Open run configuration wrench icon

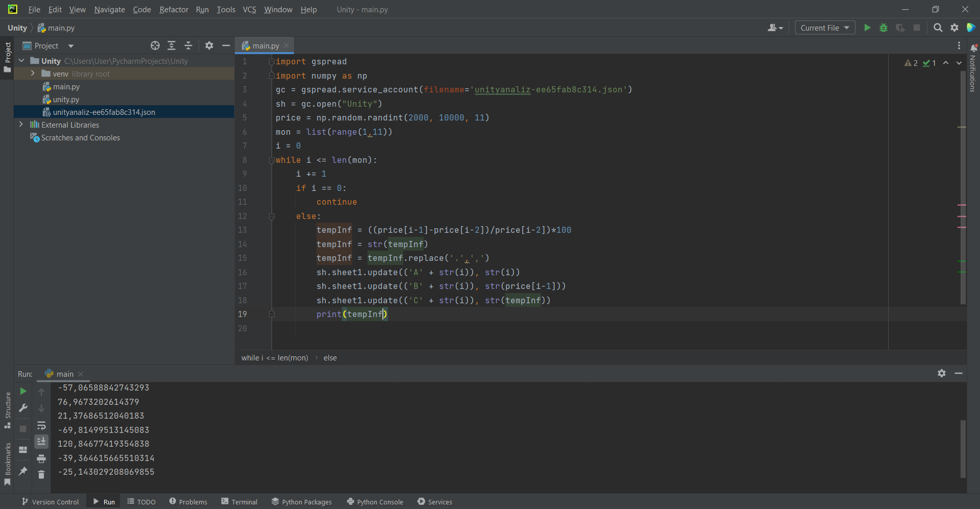click(23, 408)
